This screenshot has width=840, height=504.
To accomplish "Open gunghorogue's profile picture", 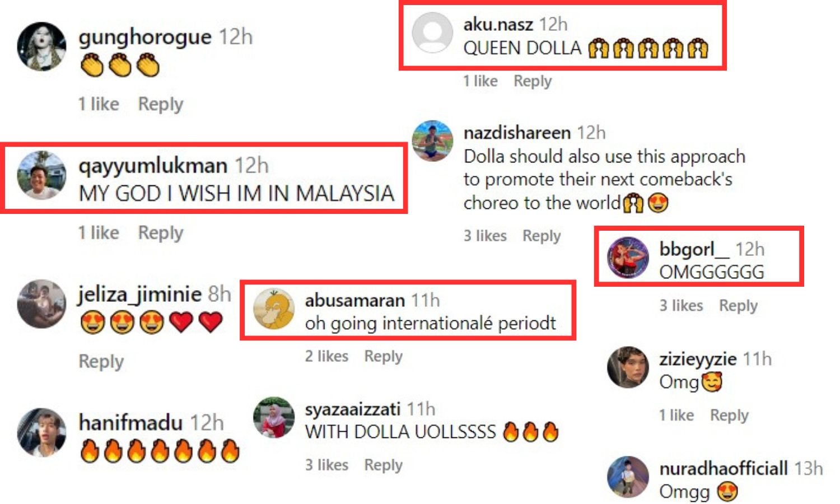I will point(41,46).
